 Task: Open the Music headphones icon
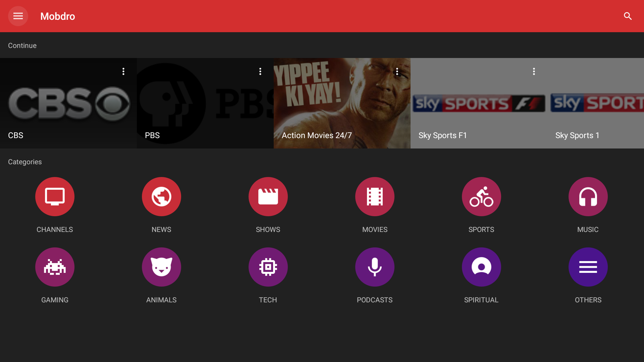(x=588, y=196)
